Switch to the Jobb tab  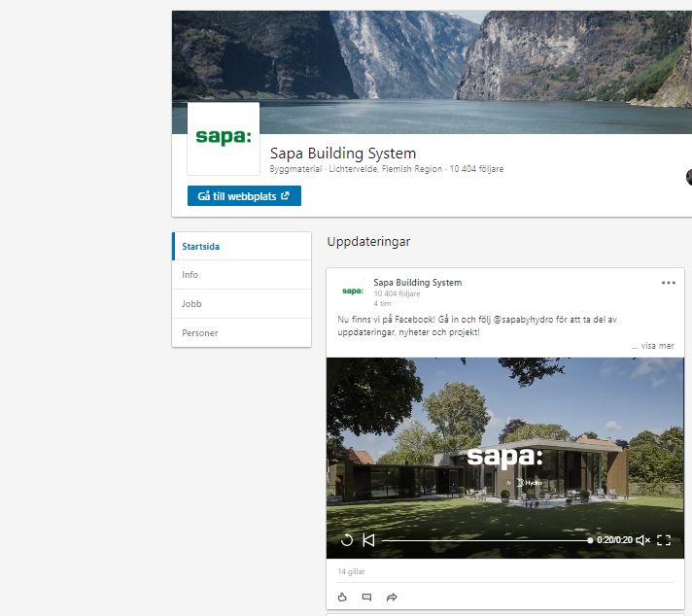point(241,303)
